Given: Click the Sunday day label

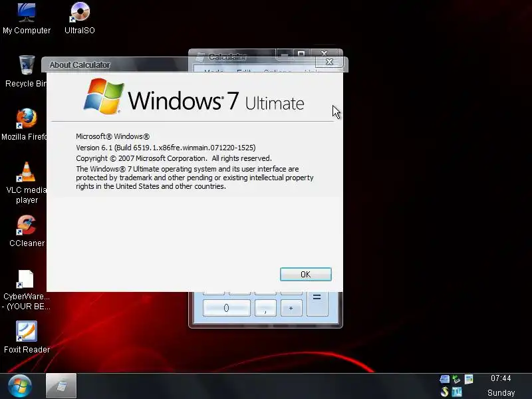Looking at the screenshot, I should [x=501, y=392].
